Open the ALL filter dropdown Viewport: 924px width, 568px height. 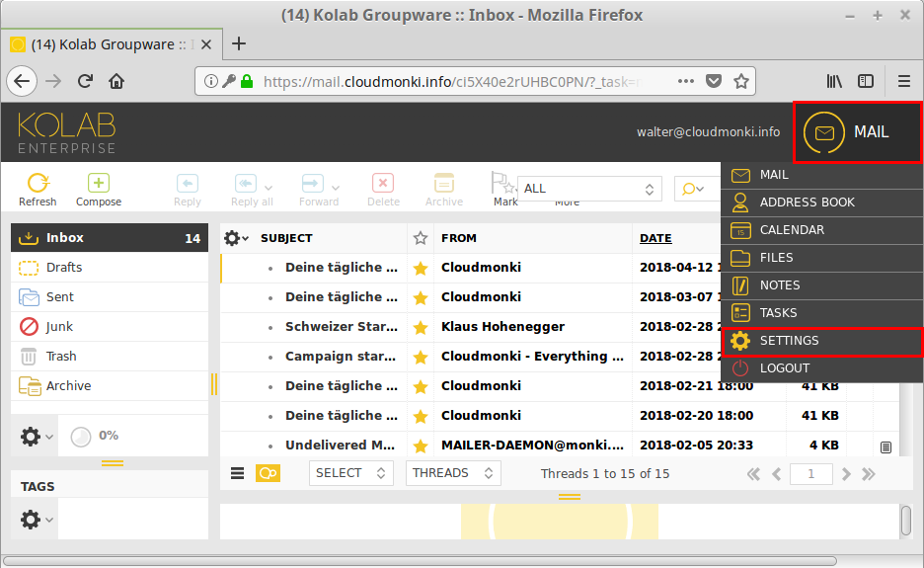589,189
